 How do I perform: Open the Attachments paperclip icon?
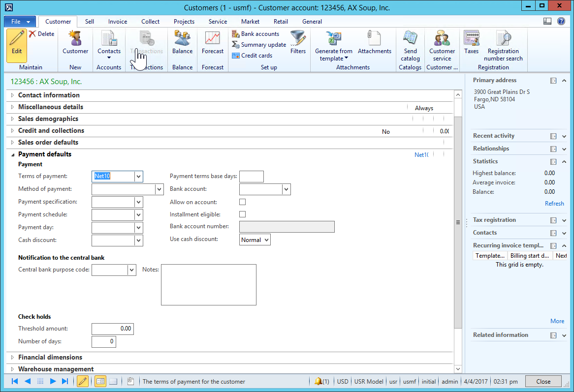coord(375,43)
